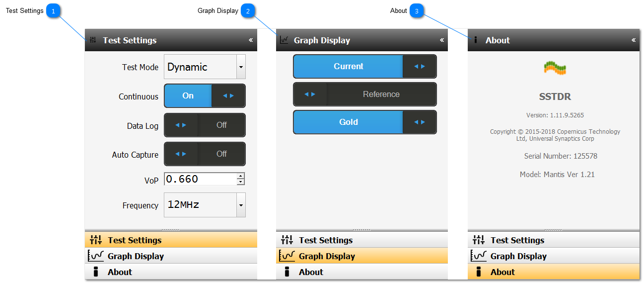Open the Frequency dropdown showing 12MHz
This screenshot has width=644, height=284.
click(241, 205)
